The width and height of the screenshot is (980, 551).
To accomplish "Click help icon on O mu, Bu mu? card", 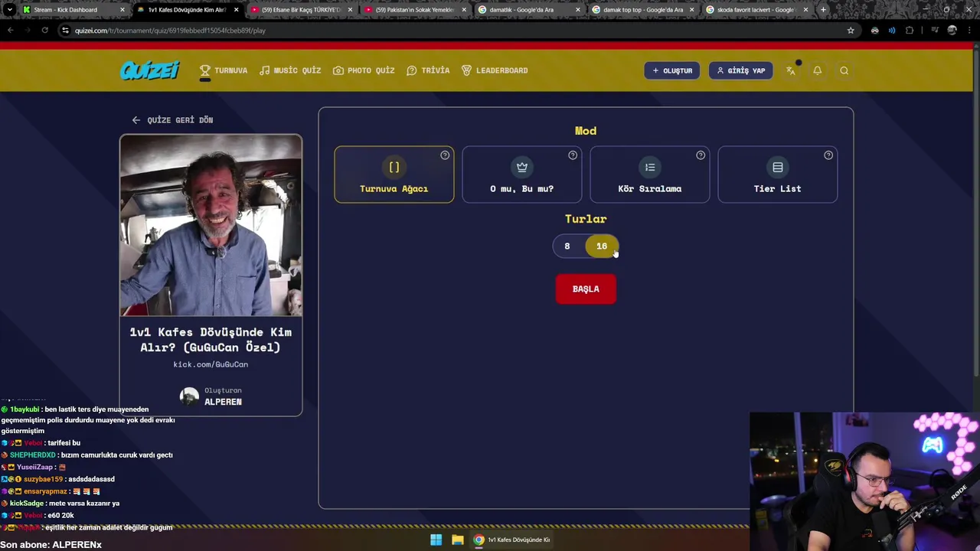I will [x=573, y=155].
